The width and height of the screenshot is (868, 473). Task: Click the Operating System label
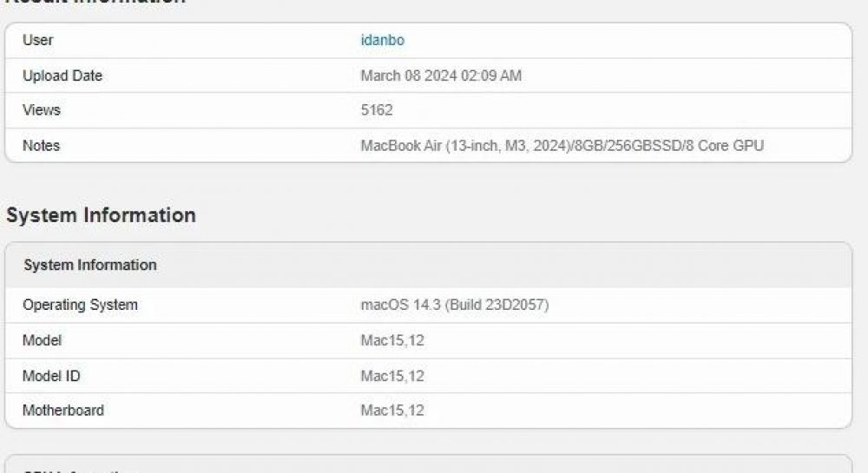[80, 305]
